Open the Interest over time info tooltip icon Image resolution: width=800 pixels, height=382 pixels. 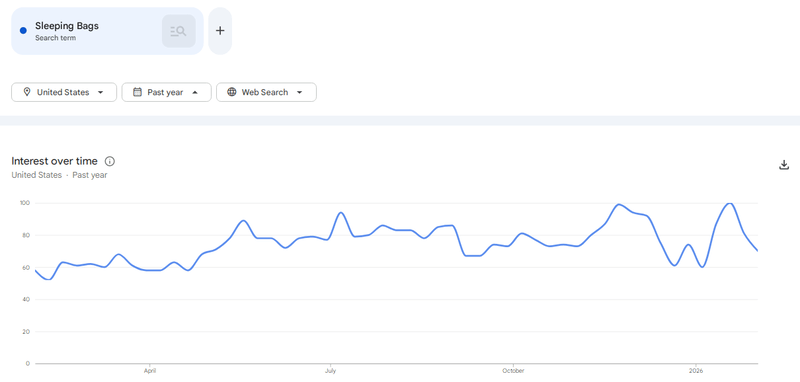110,161
